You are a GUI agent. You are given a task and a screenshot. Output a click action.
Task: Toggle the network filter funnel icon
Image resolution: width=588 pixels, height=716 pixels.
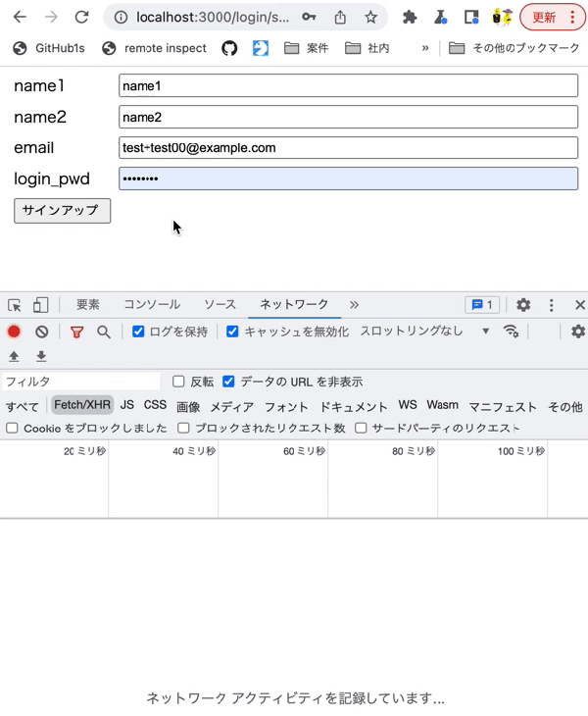(x=76, y=332)
